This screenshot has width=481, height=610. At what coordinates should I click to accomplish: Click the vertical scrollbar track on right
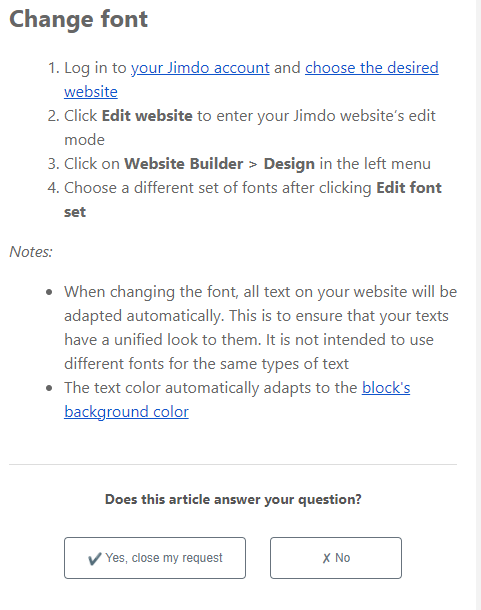click(478, 305)
